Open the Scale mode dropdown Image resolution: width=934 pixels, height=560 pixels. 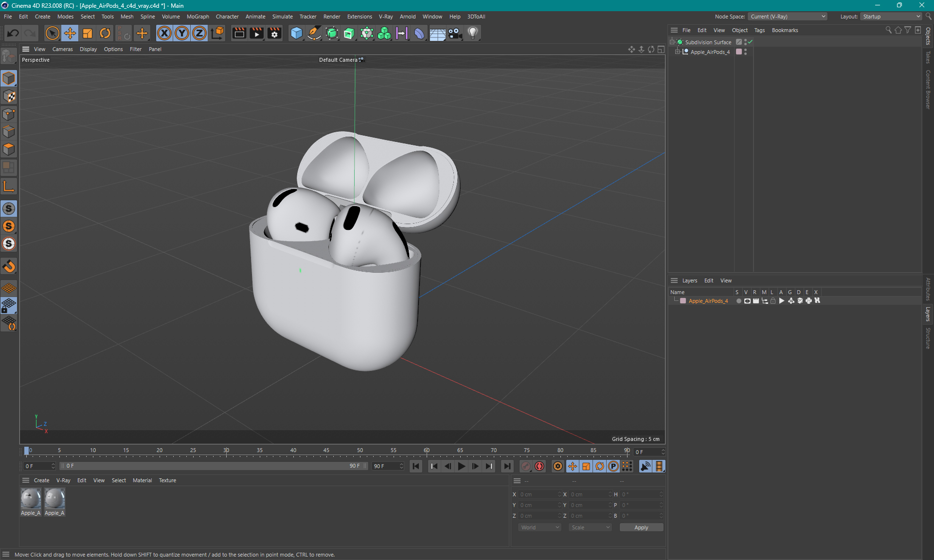590,527
